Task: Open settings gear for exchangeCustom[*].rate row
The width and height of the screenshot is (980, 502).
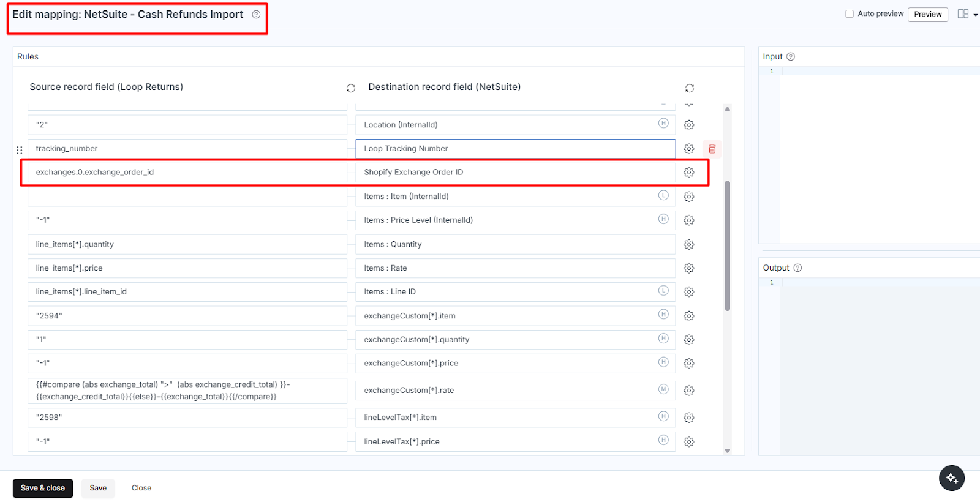Action: tap(689, 391)
